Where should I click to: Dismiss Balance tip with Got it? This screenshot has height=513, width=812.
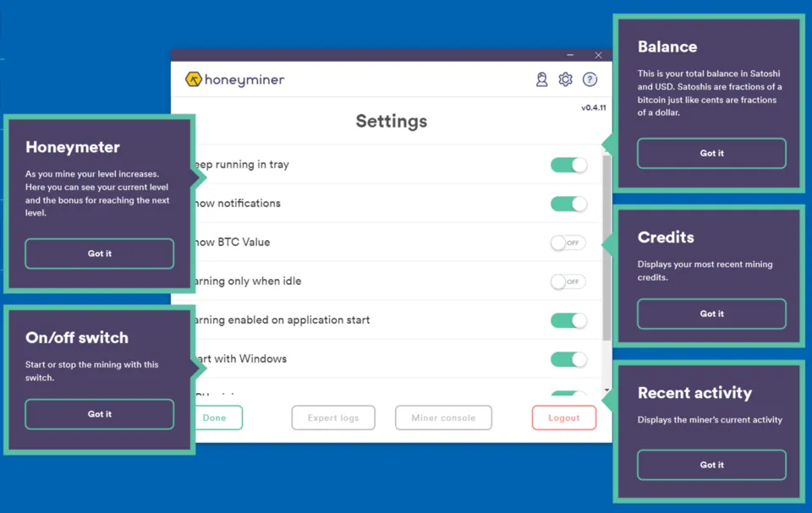coord(711,153)
